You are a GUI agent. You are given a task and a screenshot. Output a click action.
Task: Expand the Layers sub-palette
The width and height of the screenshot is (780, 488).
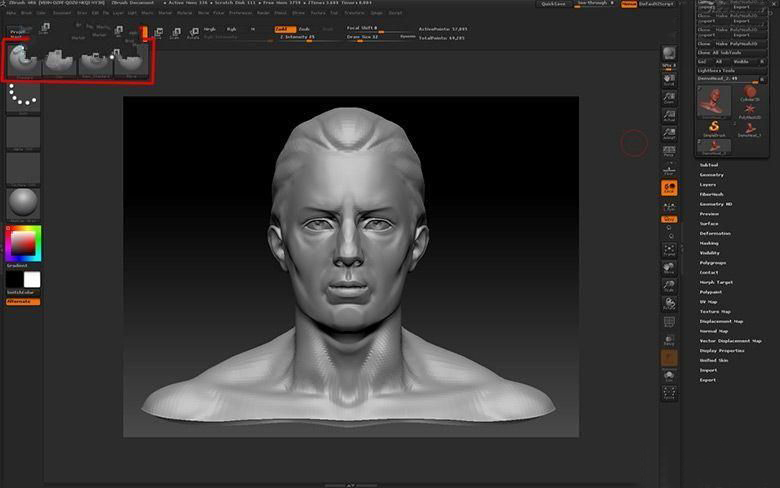(708, 185)
